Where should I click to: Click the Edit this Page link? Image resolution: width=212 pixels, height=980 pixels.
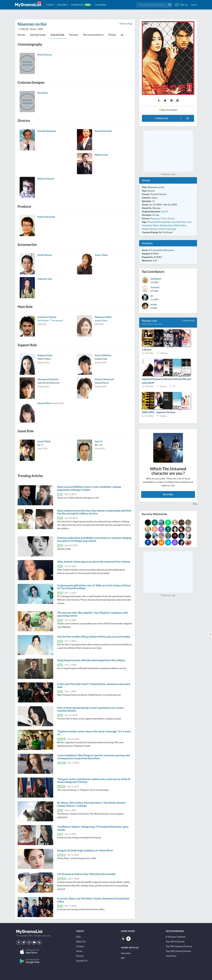[x=126, y=24]
